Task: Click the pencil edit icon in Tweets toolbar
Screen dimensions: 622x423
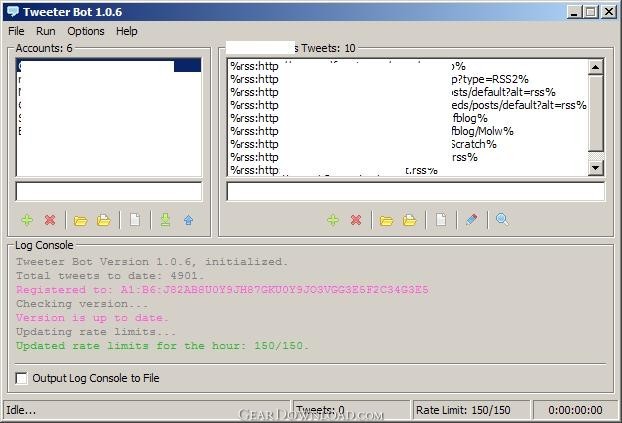Action: point(471,220)
